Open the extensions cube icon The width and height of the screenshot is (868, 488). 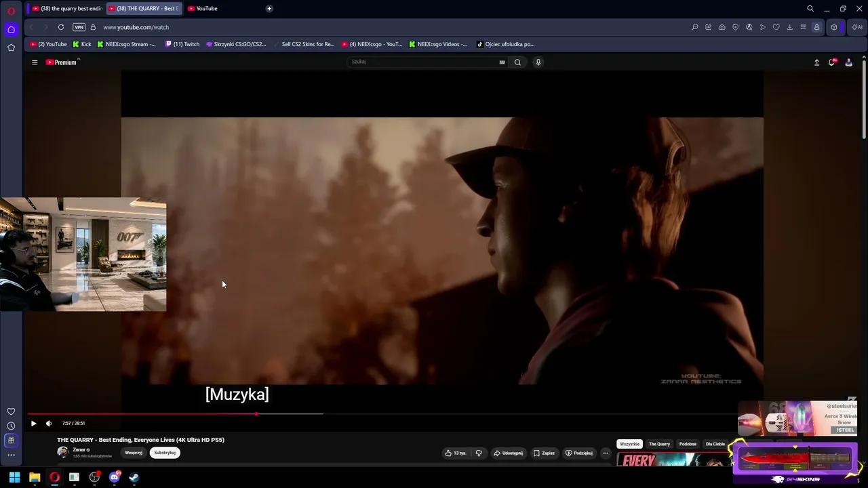tap(834, 27)
